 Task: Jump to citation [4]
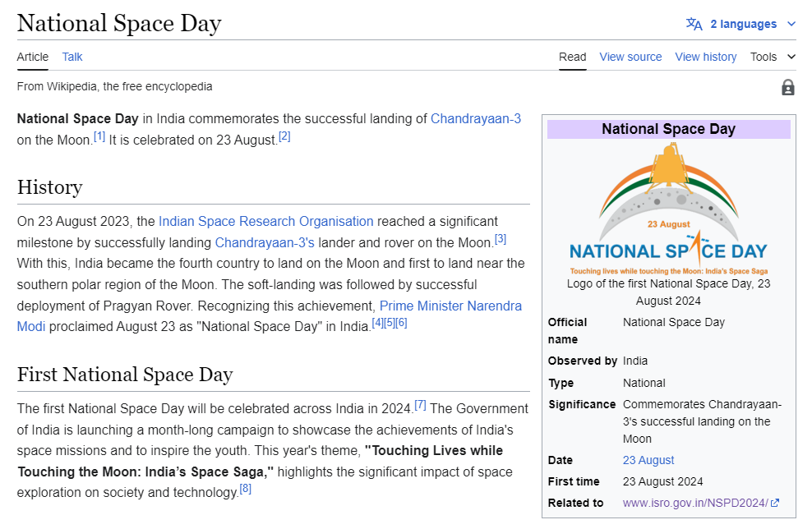point(377,323)
